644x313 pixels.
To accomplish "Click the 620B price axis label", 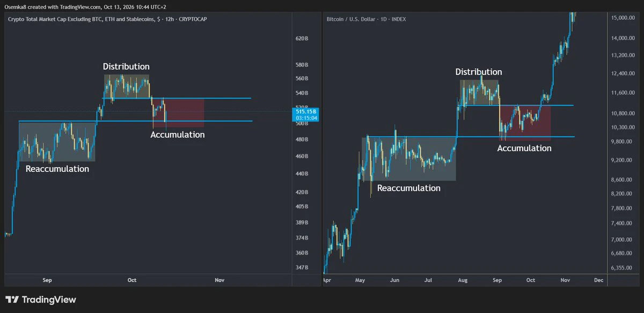I will (x=302, y=39).
